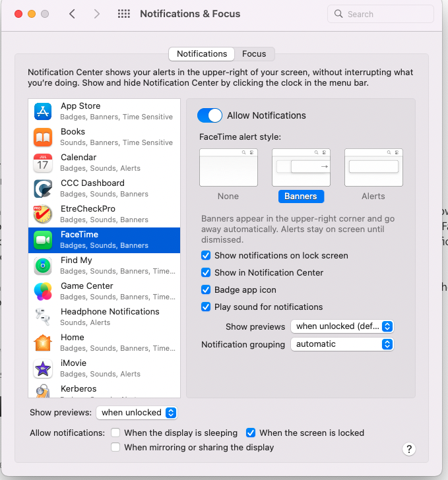Click the Books app icon
This screenshot has height=480, width=448.
tap(43, 137)
